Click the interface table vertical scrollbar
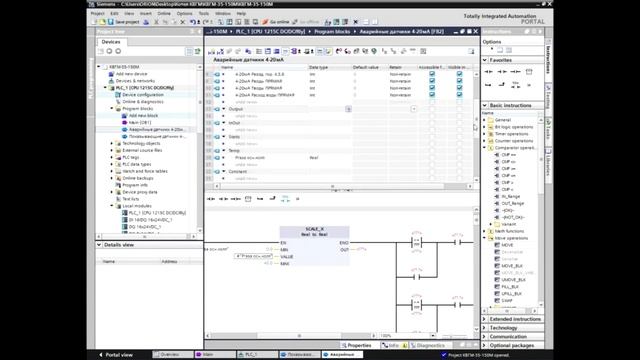 pos(476,127)
